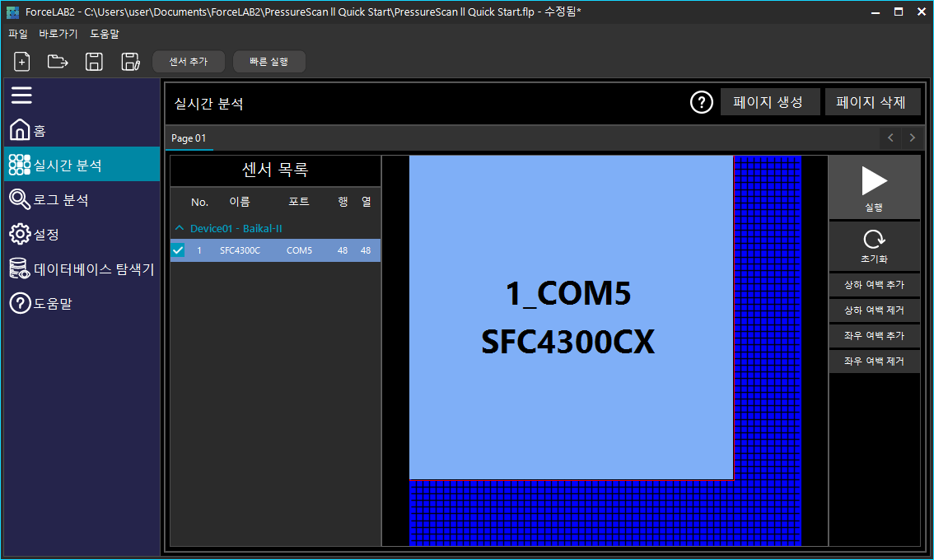Go to 홈 in the sidebar
The height and width of the screenshot is (560, 934).
tap(82, 130)
